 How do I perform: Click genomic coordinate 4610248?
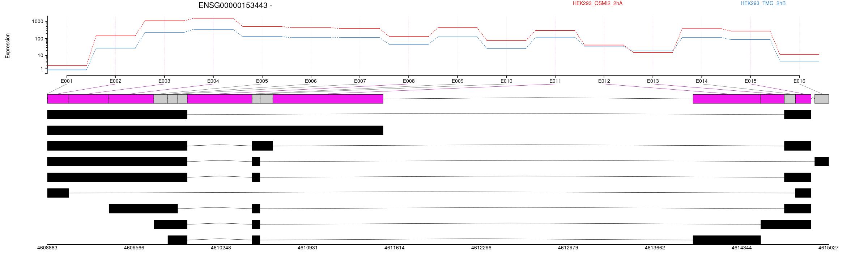click(x=221, y=248)
